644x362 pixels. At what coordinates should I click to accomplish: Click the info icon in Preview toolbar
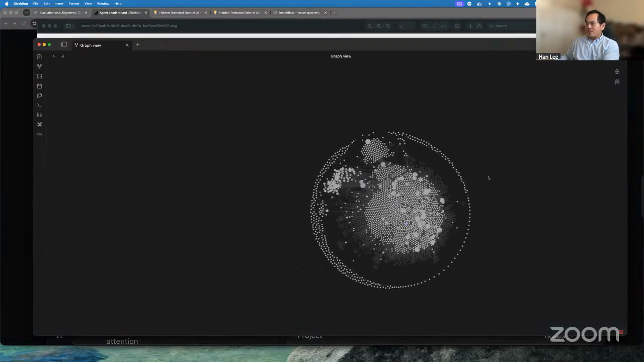tap(470, 26)
